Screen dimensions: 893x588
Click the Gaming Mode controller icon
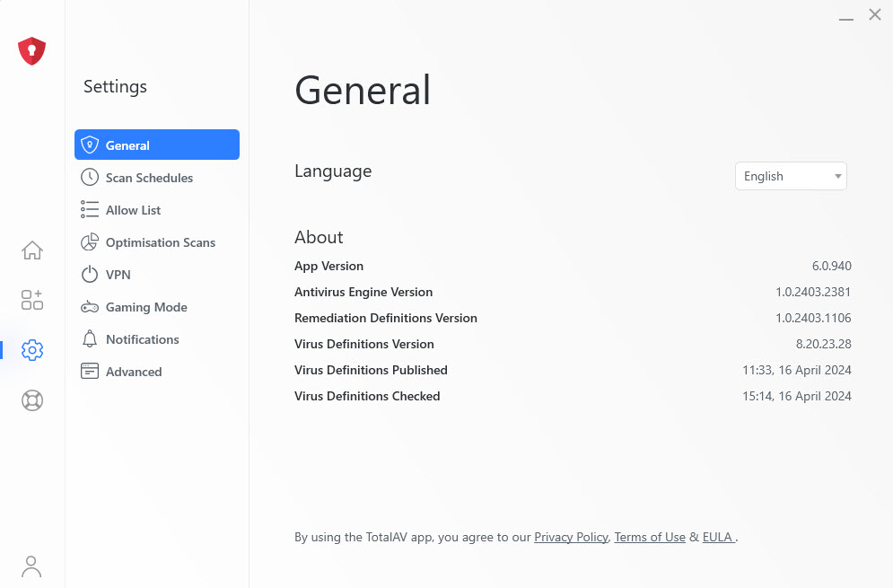(x=90, y=307)
